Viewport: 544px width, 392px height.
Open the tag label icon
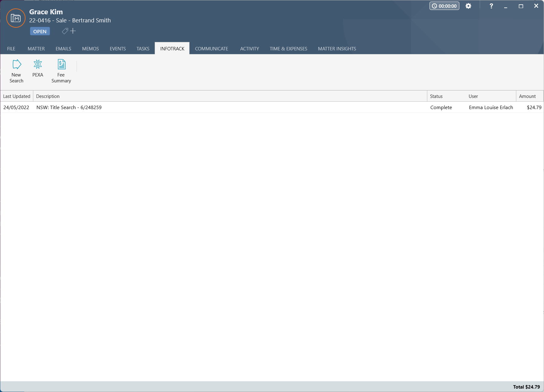[x=65, y=31]
